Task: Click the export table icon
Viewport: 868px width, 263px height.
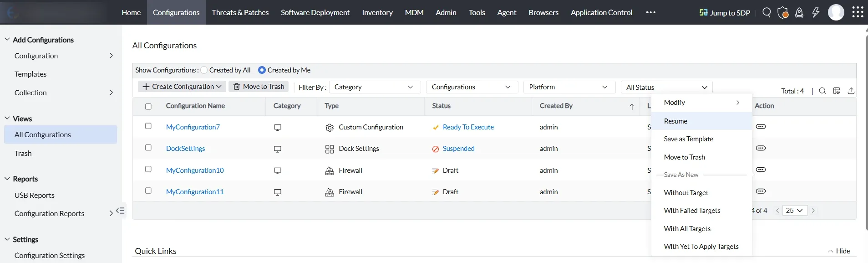Action: (x=851, y=91)
